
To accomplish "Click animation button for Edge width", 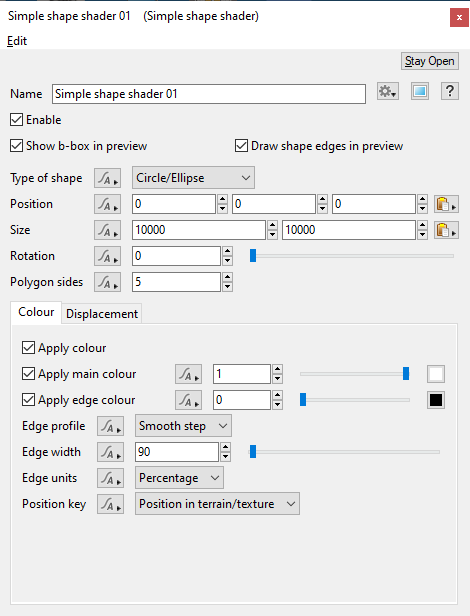I will (x=110, y=452).
